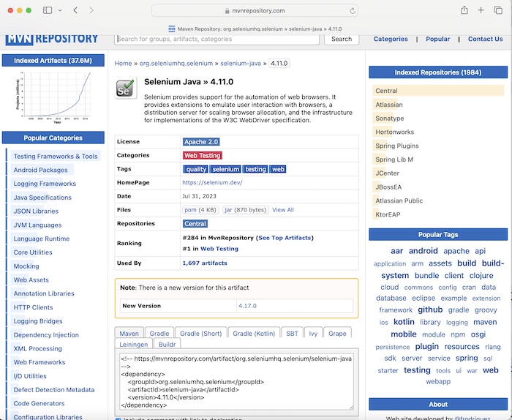
Task: Click the Home breadcrumb link
Action: 123,64
